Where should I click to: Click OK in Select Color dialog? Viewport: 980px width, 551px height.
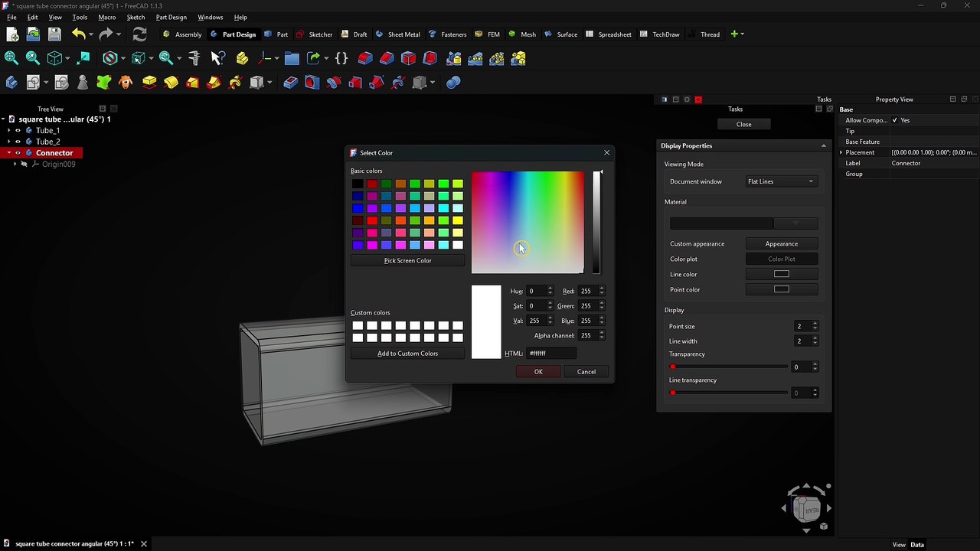click(x=538, y=372)
